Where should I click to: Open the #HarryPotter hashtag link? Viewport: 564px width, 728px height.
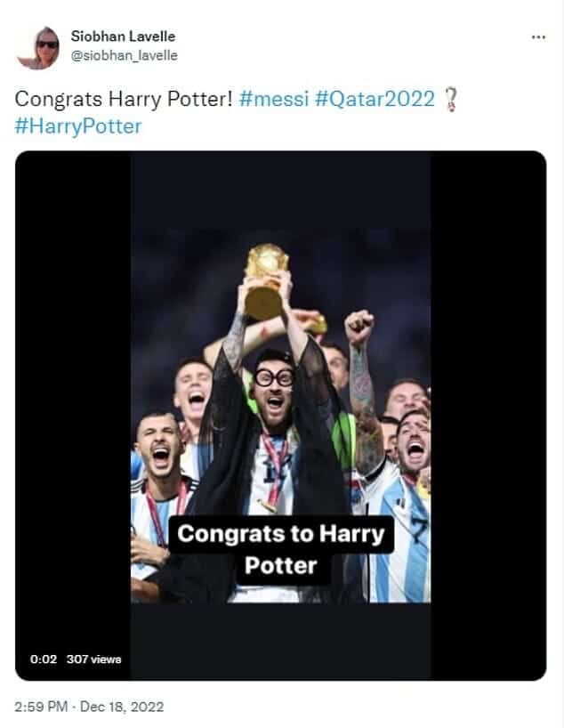click(78, 126)
